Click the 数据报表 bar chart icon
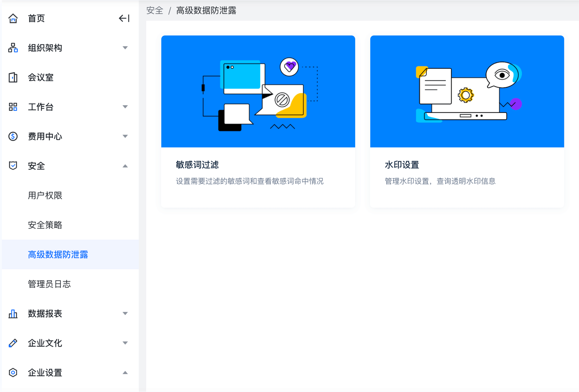This screenshot has width=579, height=392. click(13, 313)
